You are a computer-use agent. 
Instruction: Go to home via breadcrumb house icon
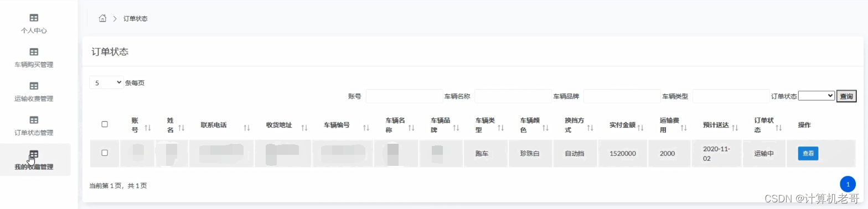tap(102, 18)
